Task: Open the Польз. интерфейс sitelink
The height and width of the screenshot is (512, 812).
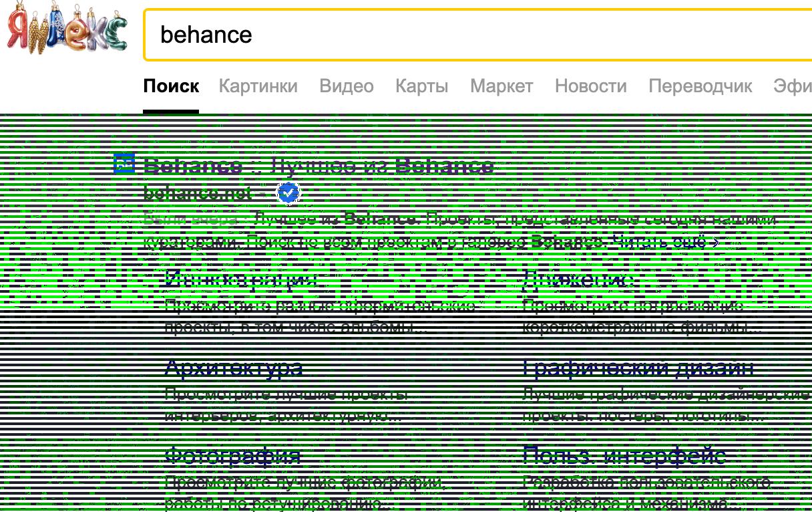Action: pyautogui.click(x=624, y=456)
